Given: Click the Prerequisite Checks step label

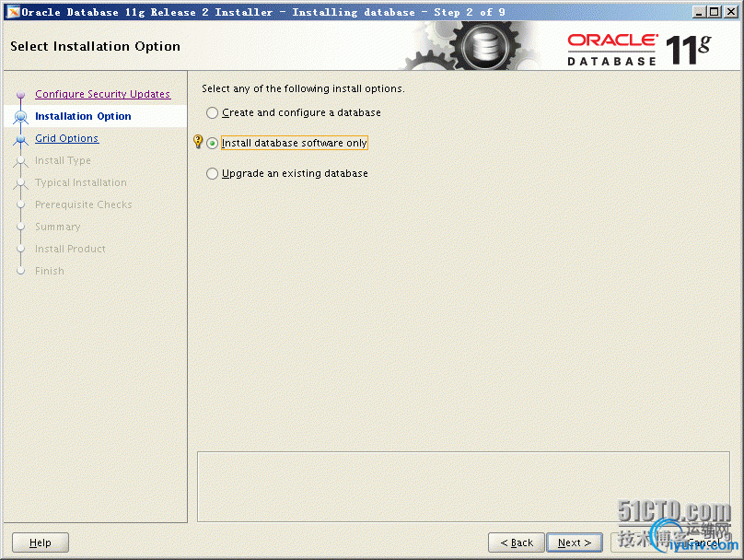Looking at the screenshot, I should coord(84,204).
